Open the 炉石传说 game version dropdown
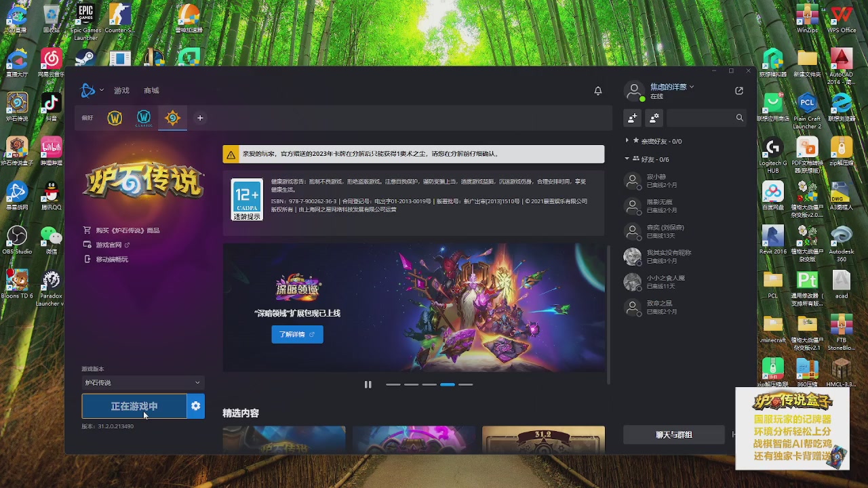 142,382
